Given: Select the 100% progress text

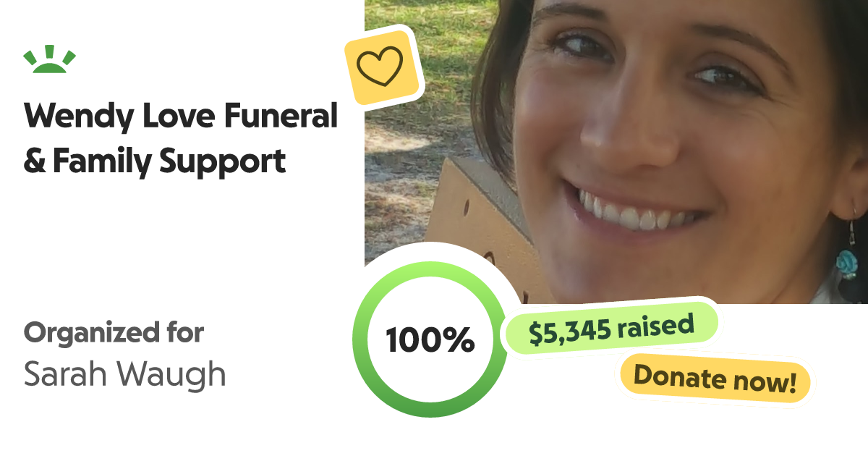Looking at the screenshot, I should click(430, 339).
